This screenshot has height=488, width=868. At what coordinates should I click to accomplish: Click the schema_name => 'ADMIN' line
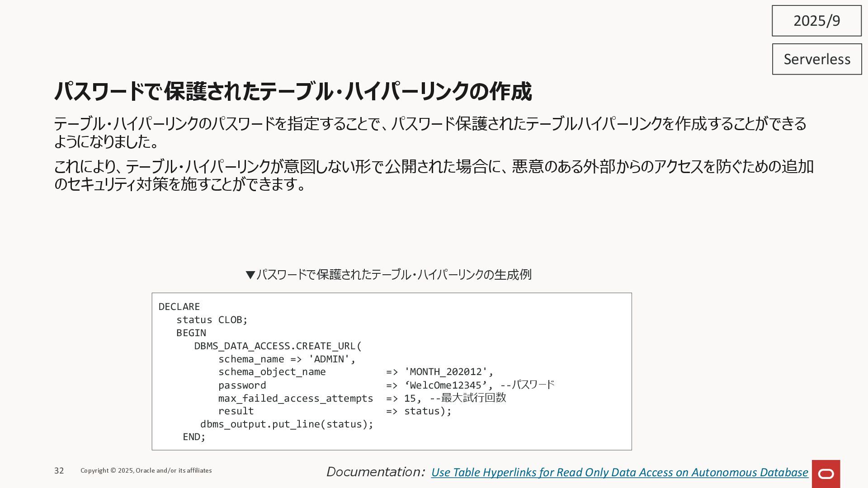[x=287, y=359]
